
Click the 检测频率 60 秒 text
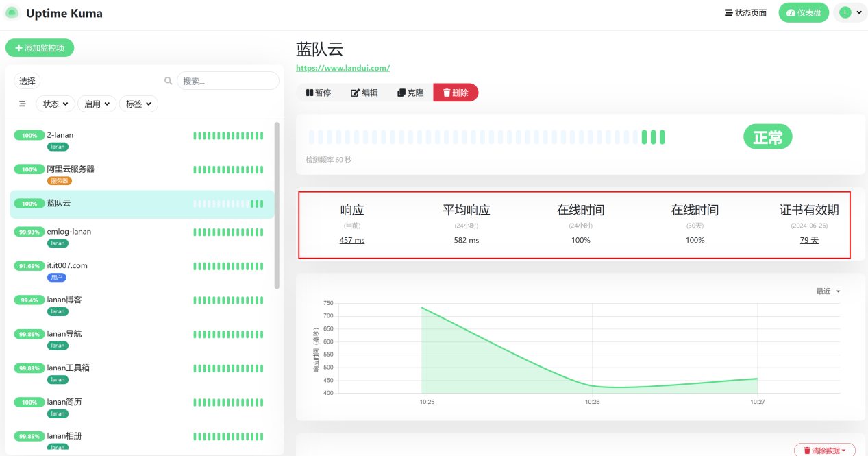[x=329, y=160]
